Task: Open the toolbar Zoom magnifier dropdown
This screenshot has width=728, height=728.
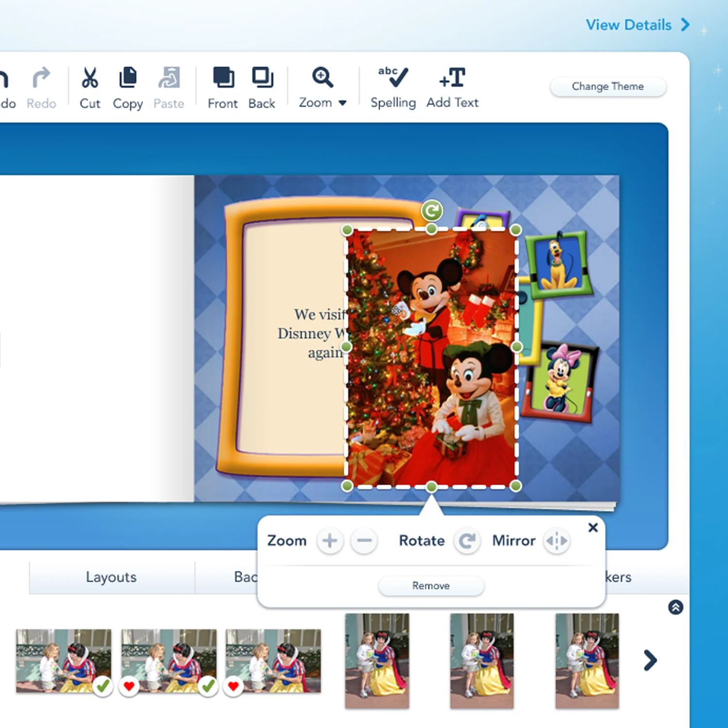Action: (x=323, y=88)
